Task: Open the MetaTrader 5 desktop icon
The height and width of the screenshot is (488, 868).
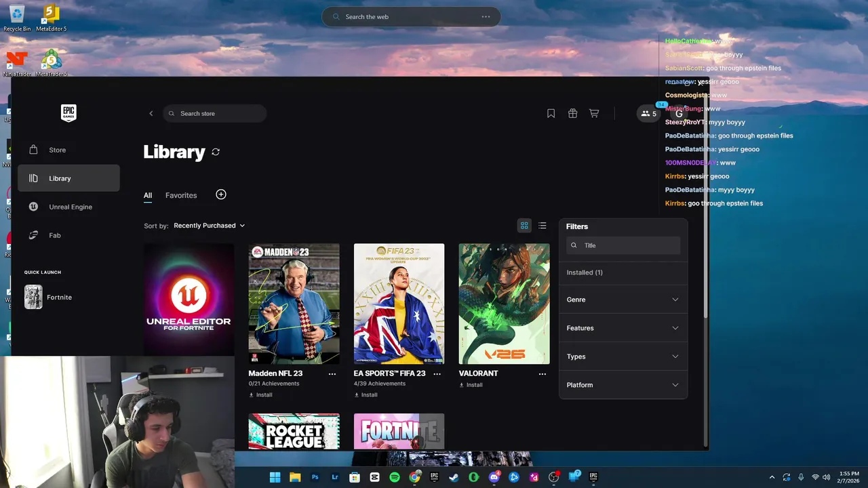Action: click(52, 64)
